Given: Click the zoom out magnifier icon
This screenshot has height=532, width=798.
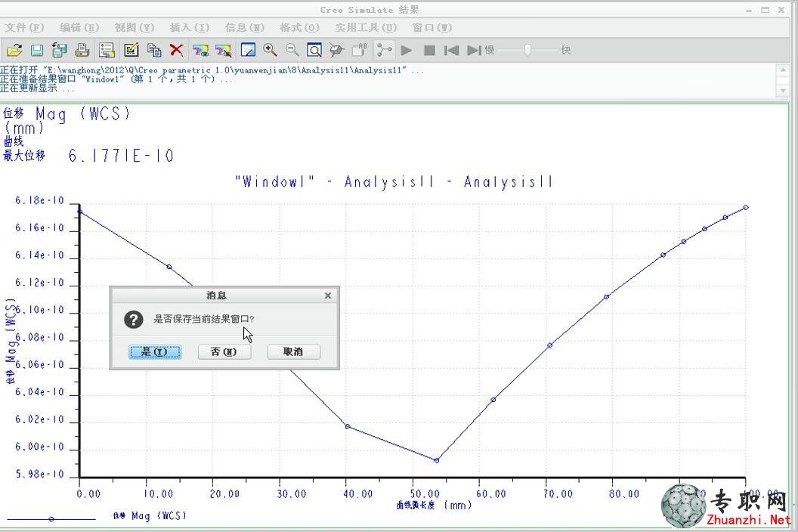Looking at the screenshot, I should 292,49.
